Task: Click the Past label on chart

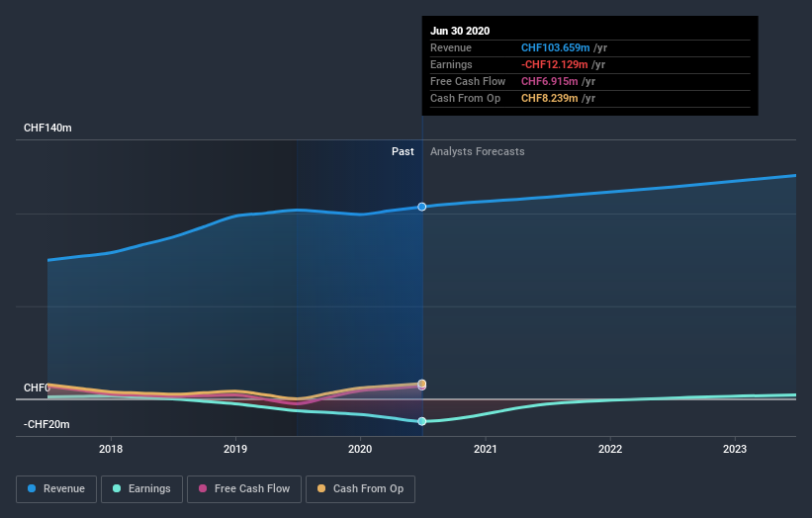Action: tap(403, 151)
